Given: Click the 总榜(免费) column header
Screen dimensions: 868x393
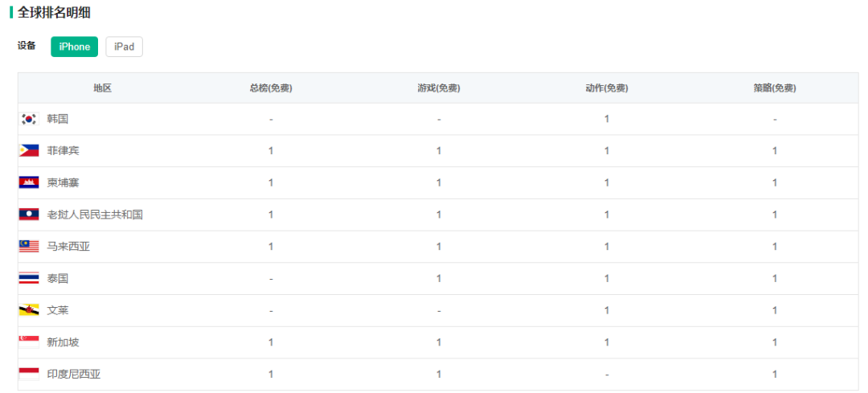Looking at the screenshot, I should pos(271,88).
